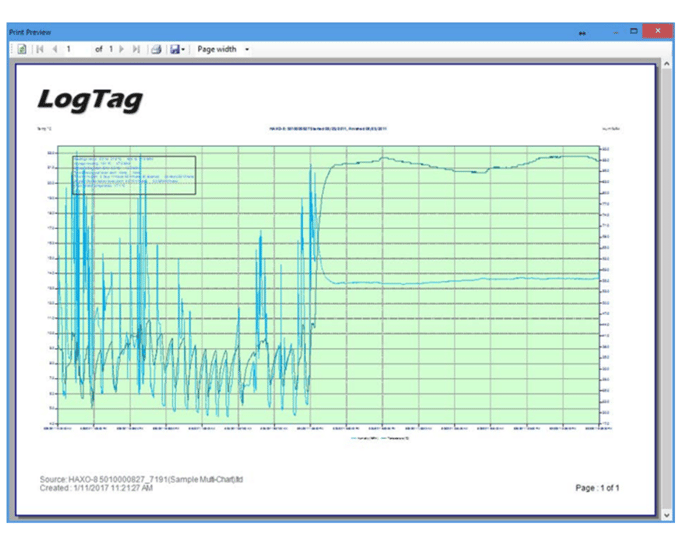The width and height of the screenshot is (688, 536).
Task: Go to the previous page
Action: coord(55,49)
